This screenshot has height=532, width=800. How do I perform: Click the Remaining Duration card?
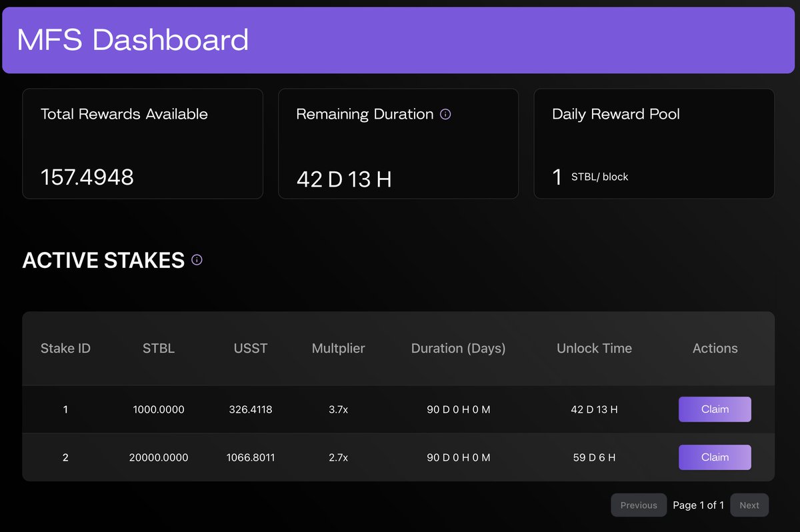click(398, 143)
